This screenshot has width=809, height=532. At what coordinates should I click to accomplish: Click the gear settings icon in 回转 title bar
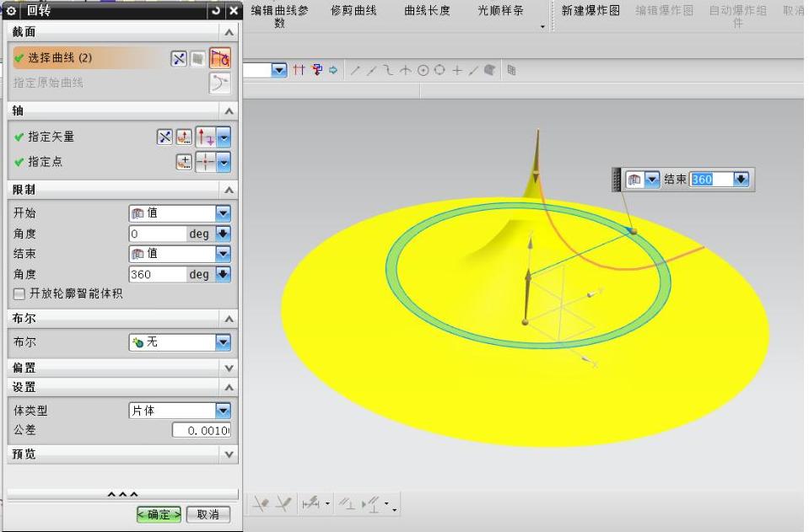(x=11, y=10)
